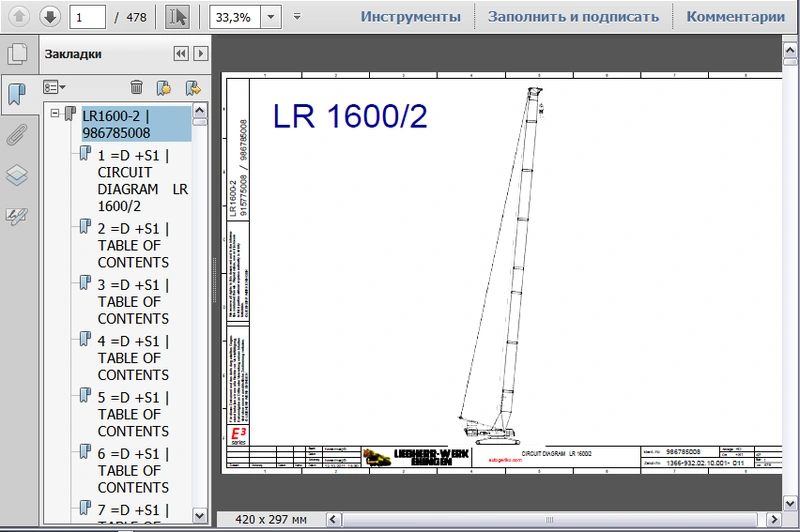Click the zoom percentage field showing 33,3%
Viewport: 800px width, 532px height.
236,17
